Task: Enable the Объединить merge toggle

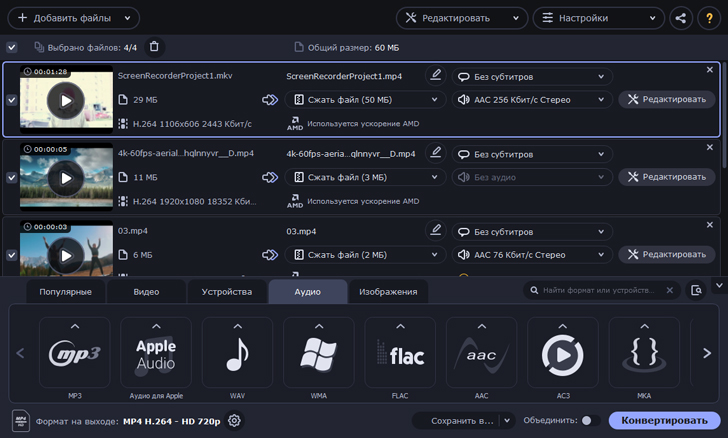Action: coord(590,421)
